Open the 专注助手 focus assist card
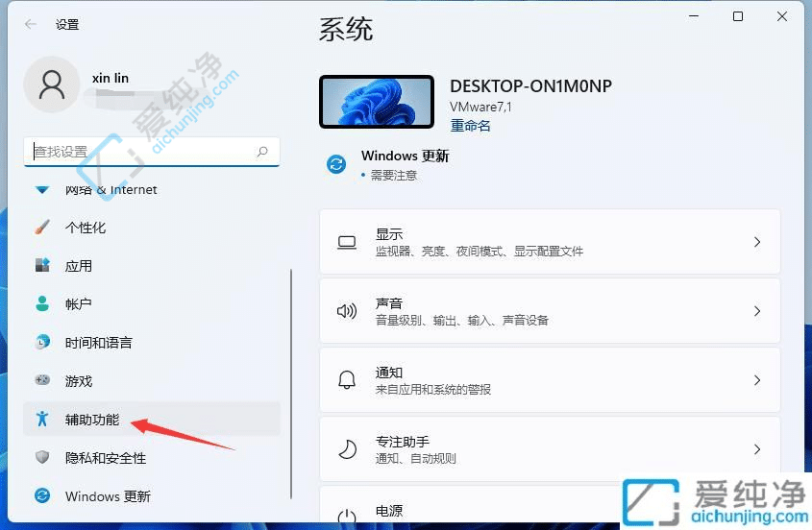This screenshot has width=812, height=530. [x=550, y=449]
